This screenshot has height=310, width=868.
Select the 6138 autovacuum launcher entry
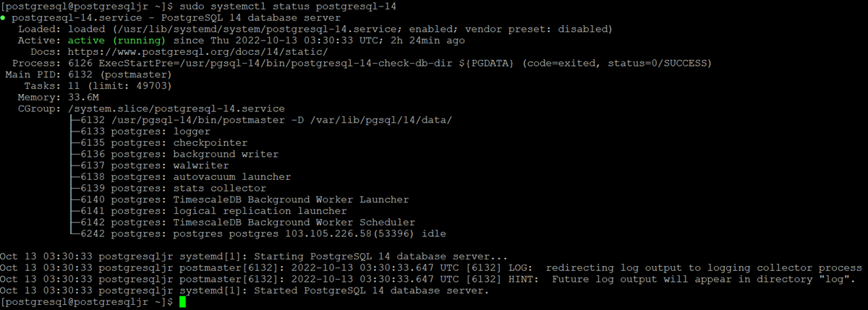(x=179, y=177)
